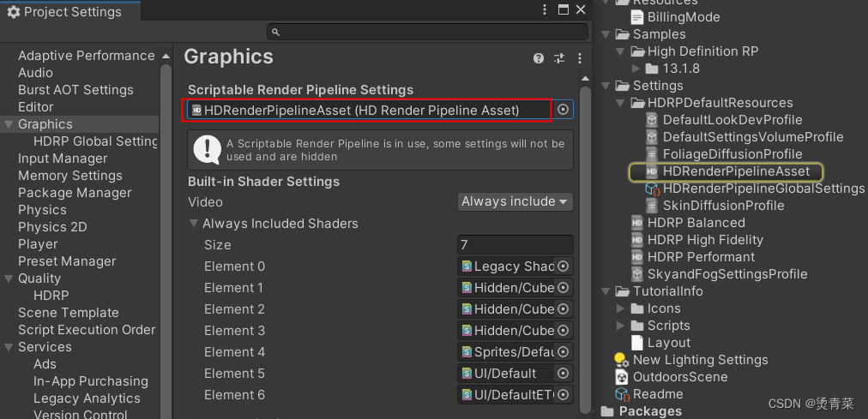This screenshot has height=419, width=868.
Task: Open Audio settings category
Action: [x=35, y=73]
